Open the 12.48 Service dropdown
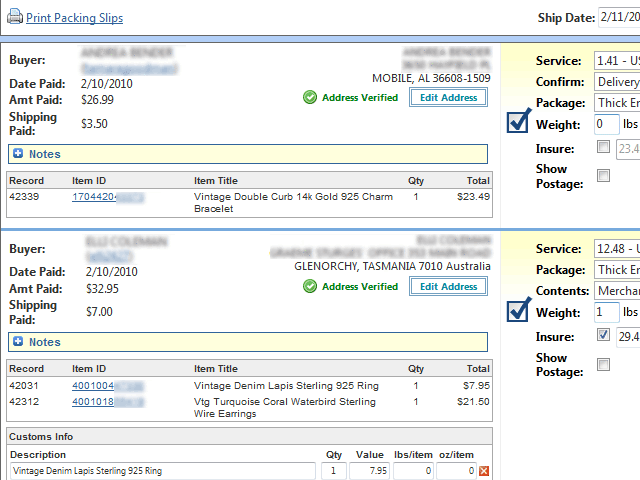The height and width of the screenshot is (480, 640). (616, 249)
